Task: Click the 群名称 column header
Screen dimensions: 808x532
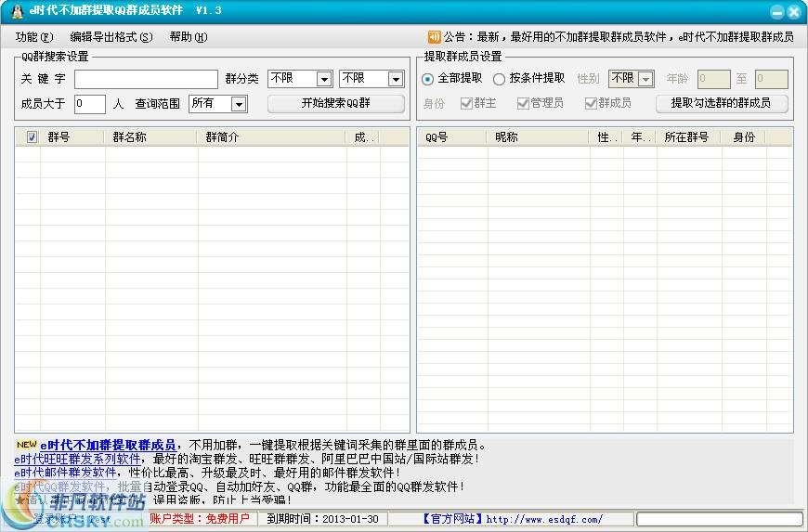Action: click(151, 137)
